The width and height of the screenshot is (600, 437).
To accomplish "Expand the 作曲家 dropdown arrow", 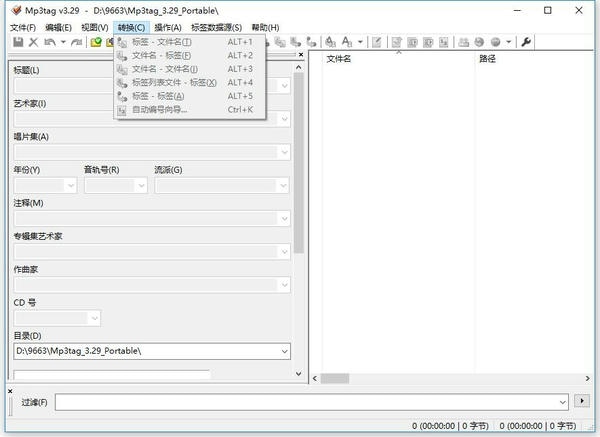I will click(284, 285).
